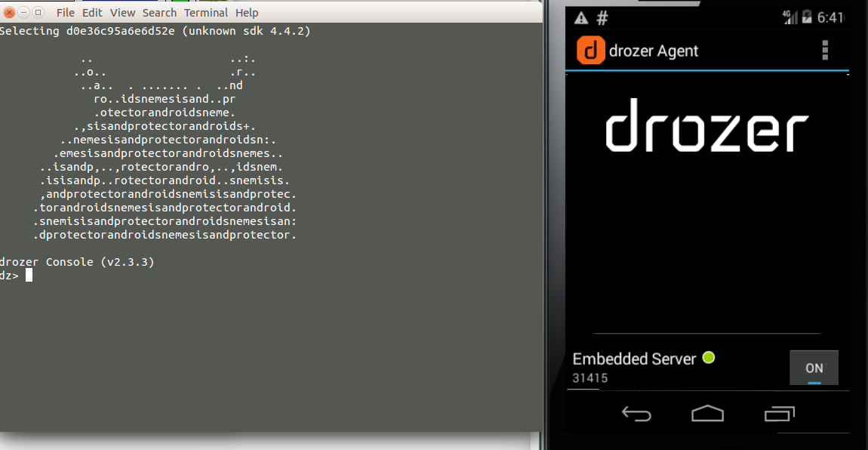The image size is (868, 450).
Task: Open the File menu in the terminal
Action: pyautogui.click(x=66, y=13)
